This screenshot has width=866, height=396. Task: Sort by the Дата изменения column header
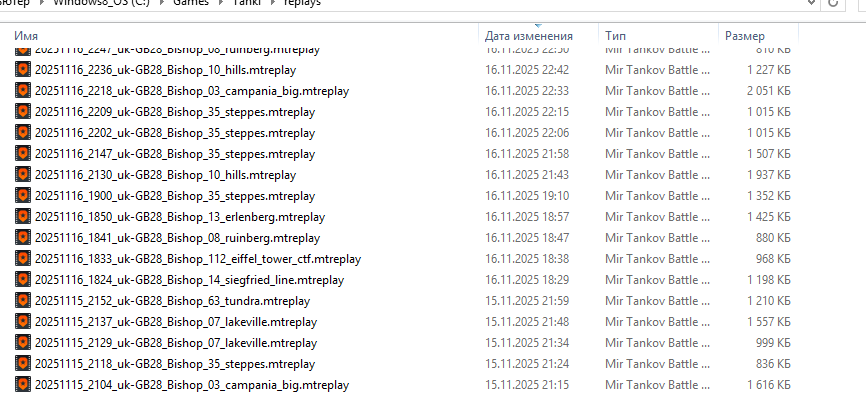[529, 36]
